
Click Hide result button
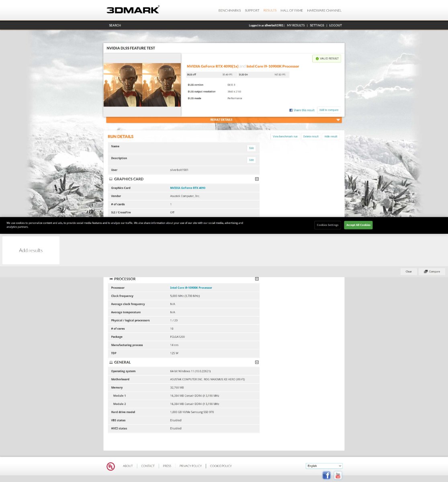(x=331, y=137)
